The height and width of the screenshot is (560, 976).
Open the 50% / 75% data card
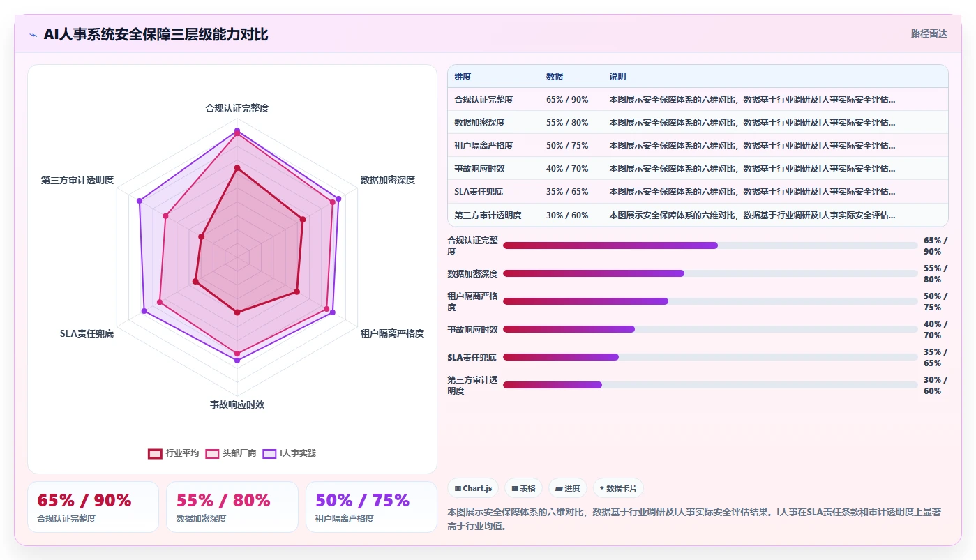(x=371, y=507)
